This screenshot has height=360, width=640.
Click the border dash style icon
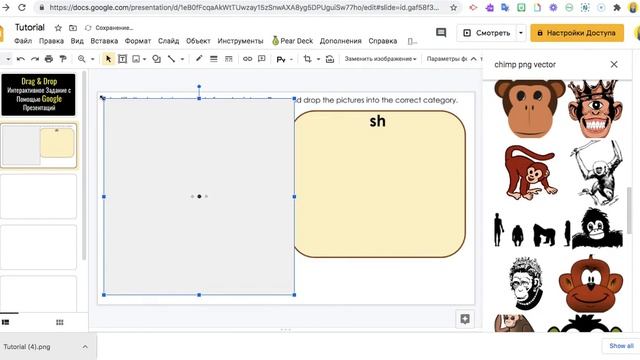pyautogui.click(x=229, y=59)
